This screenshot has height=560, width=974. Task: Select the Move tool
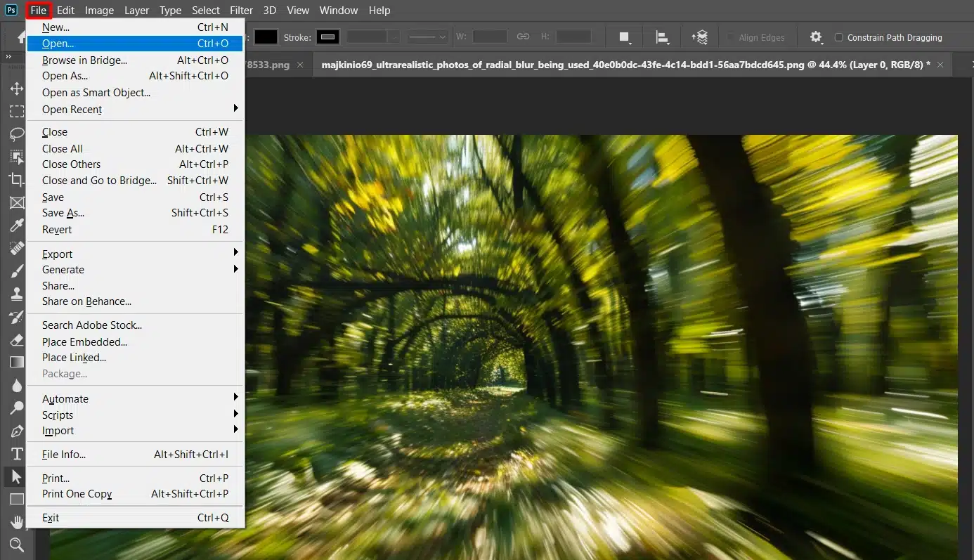16,89
